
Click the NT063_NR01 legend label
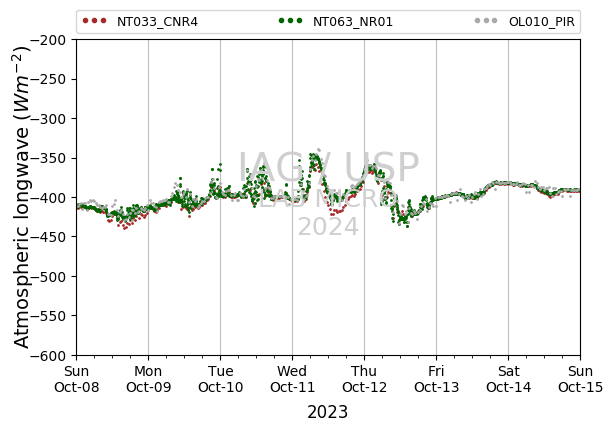353,22
